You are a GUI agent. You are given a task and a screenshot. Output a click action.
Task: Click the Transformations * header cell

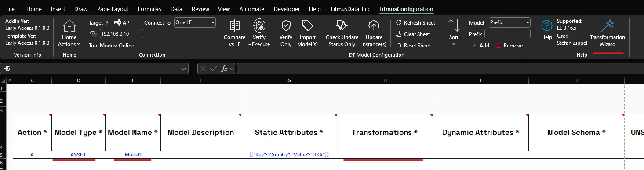(x=385, y=132)
